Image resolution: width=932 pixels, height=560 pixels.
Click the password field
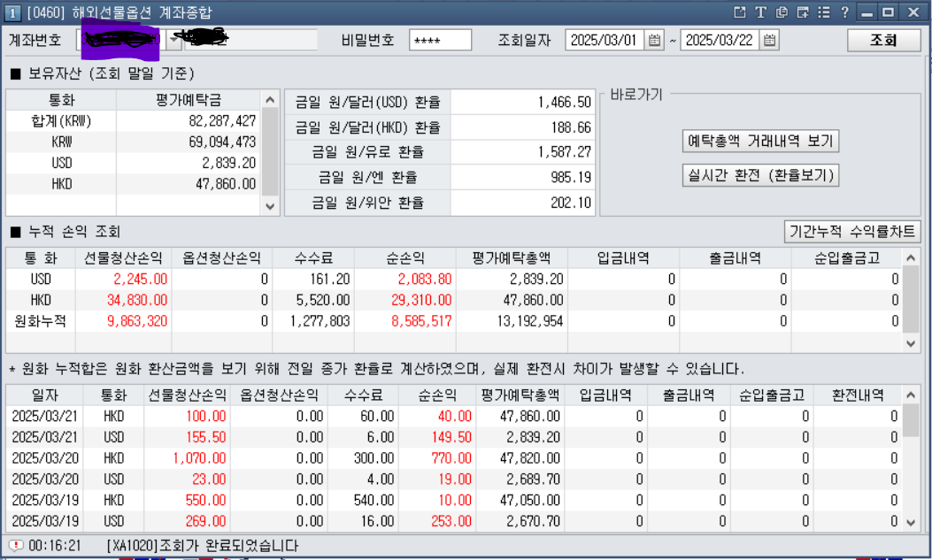(x=441, y=41)
